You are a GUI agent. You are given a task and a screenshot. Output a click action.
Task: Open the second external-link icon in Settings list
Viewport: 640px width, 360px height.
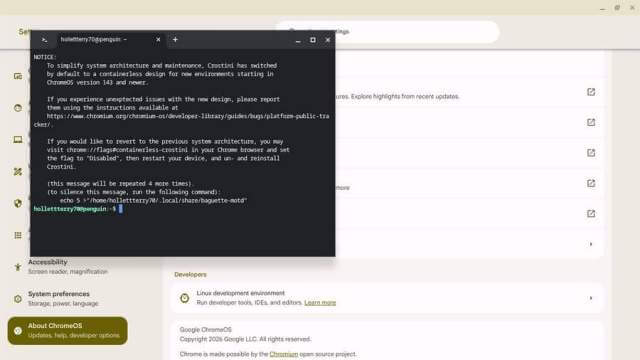[591, 122]
